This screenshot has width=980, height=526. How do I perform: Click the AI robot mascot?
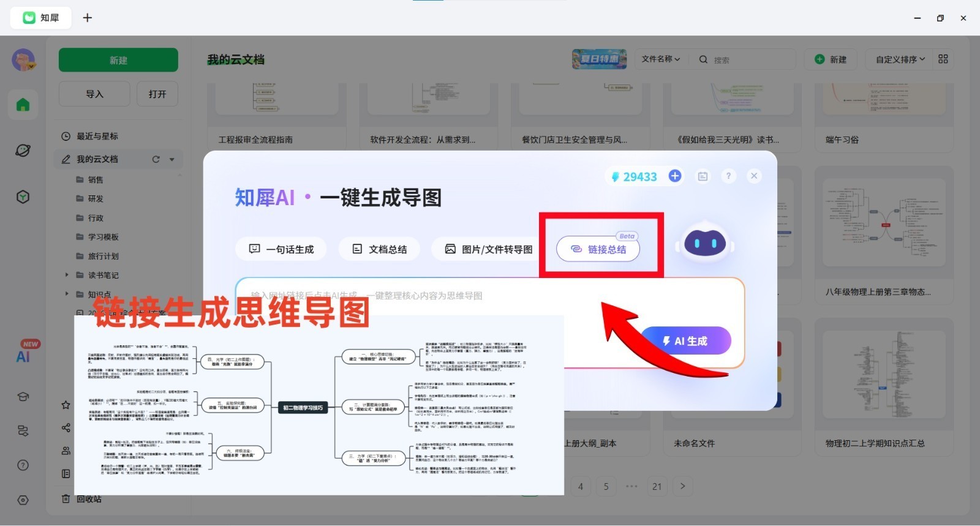[705, 242]
